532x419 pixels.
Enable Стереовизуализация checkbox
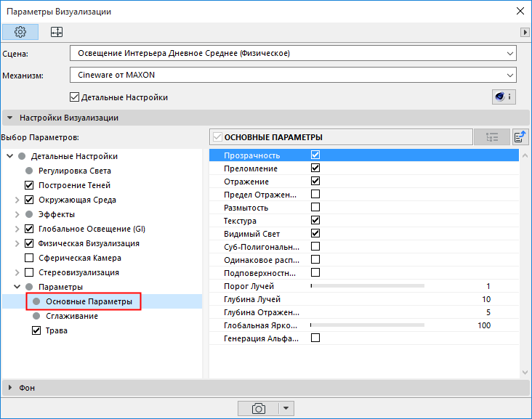(x=29, y=272)
